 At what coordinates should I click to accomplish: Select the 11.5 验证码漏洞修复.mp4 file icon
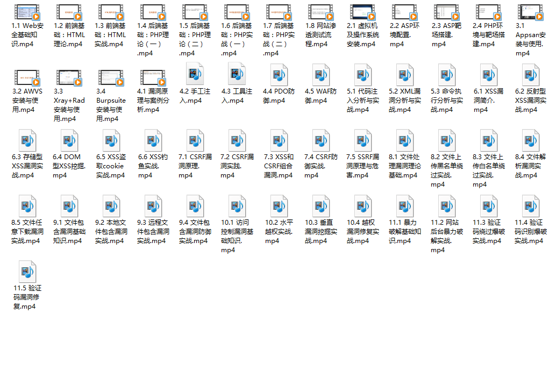coord(26,272)
